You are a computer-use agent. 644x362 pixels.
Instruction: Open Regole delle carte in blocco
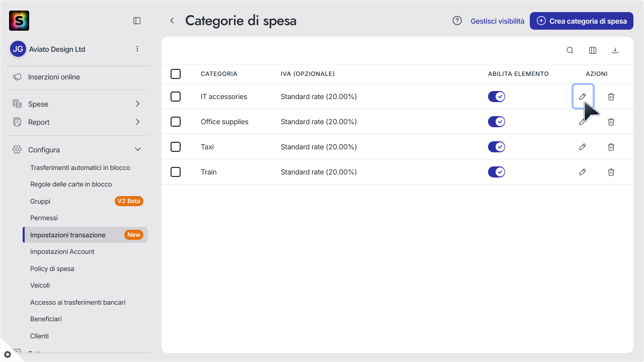71,184
